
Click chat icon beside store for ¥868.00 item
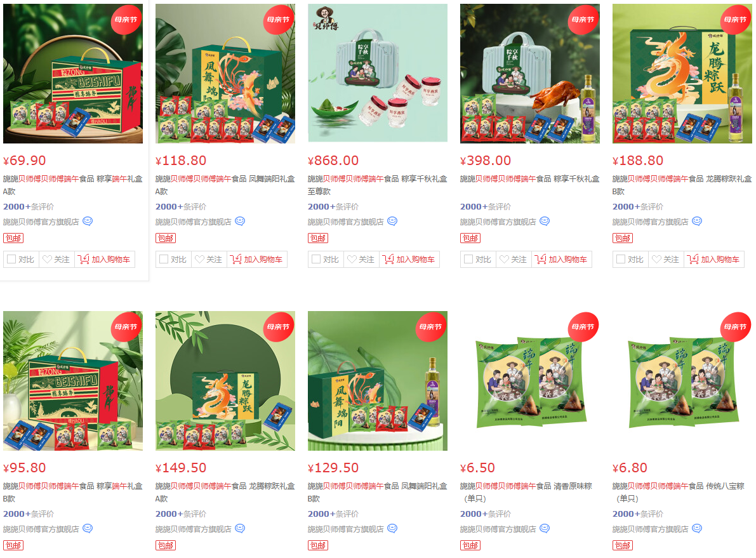[392, 222]
